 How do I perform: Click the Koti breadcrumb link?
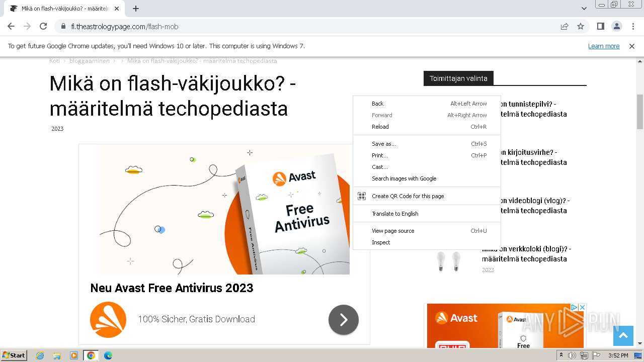pos(54,61)
